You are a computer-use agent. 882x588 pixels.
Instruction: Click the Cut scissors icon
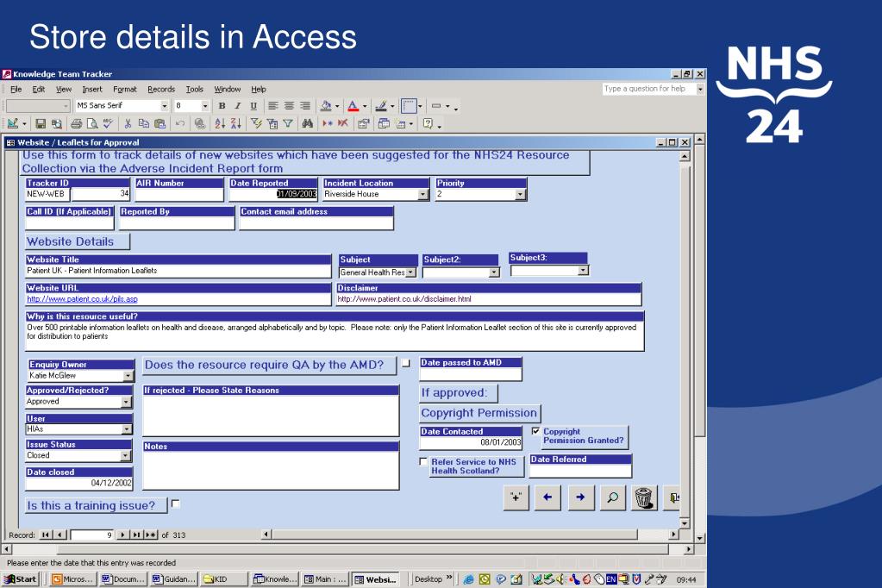[x=128, y=124]
